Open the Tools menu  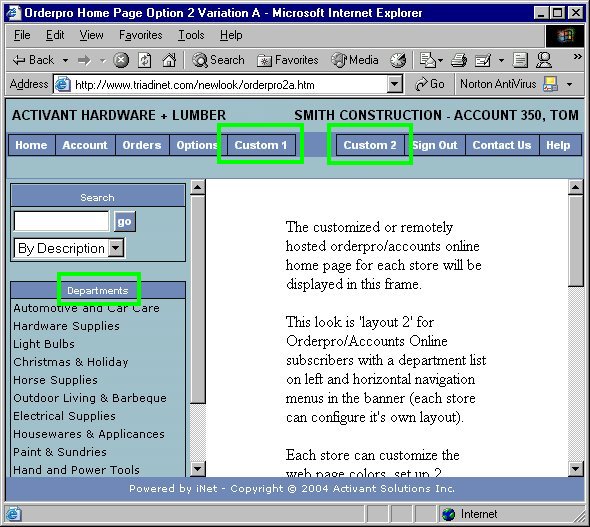[x=191, y=35]
